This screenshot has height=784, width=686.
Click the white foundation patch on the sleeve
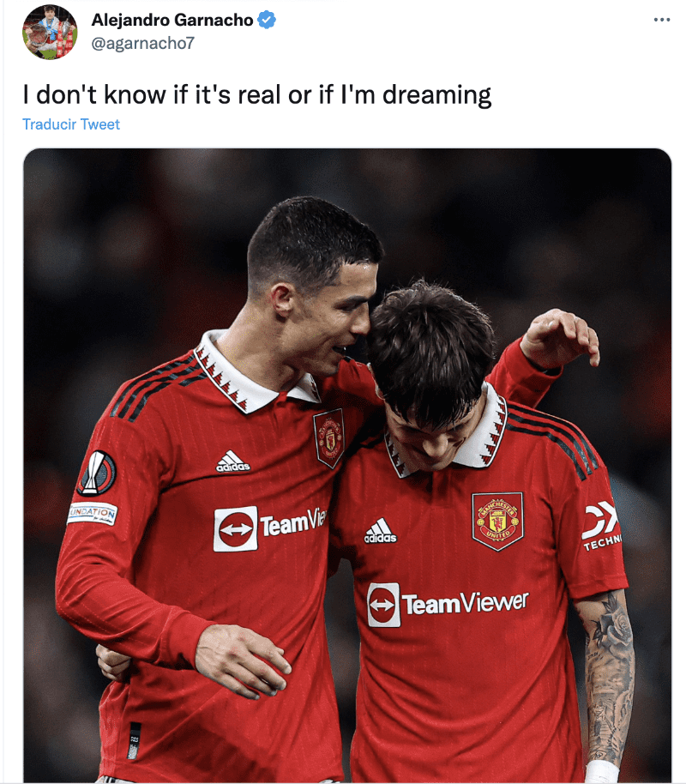(x=93, y=514)
